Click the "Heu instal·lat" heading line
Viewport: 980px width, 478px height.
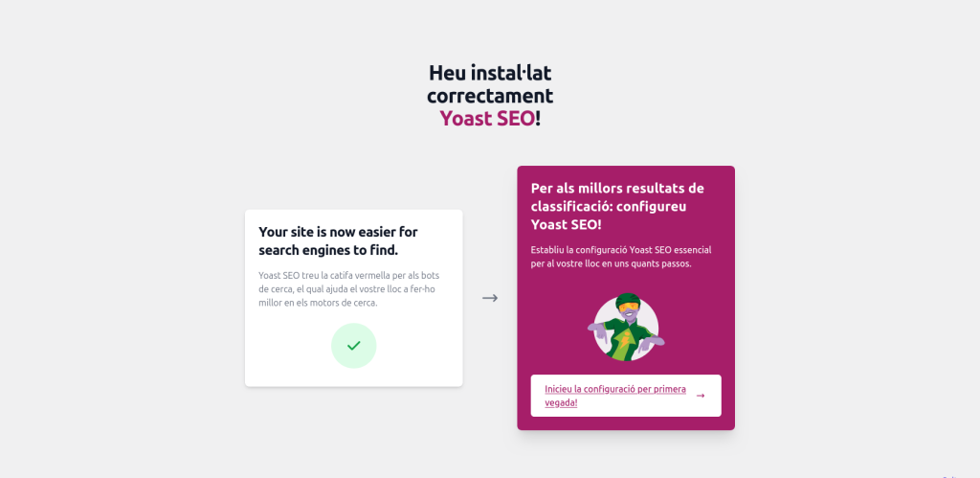pos(490,73)
